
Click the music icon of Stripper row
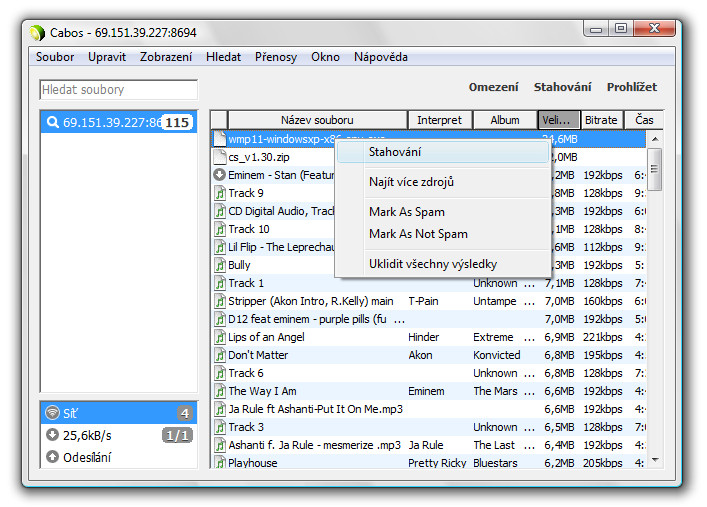tap(220, 301)
